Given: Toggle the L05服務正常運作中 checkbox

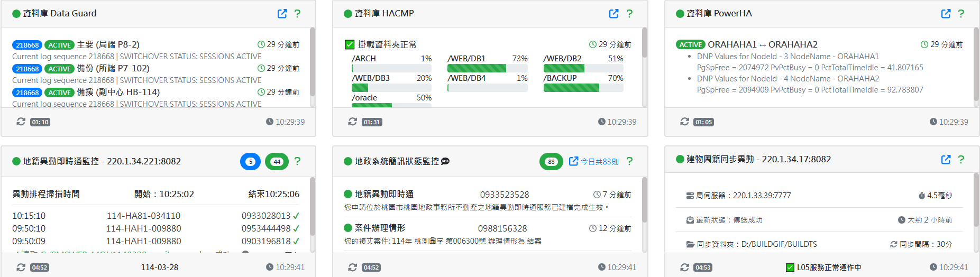Looking at the screenshot, I should pos(790,267).
